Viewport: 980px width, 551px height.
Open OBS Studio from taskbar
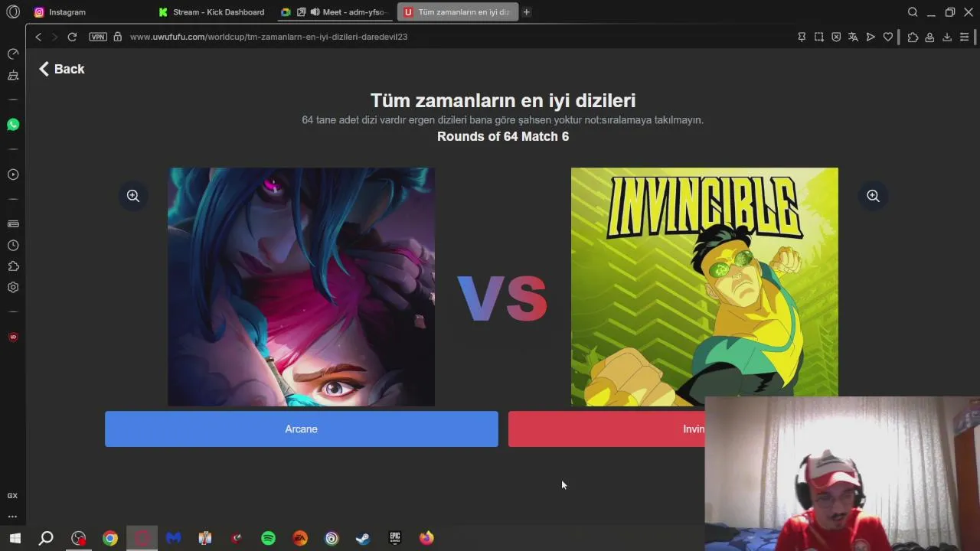pos(78,538)
